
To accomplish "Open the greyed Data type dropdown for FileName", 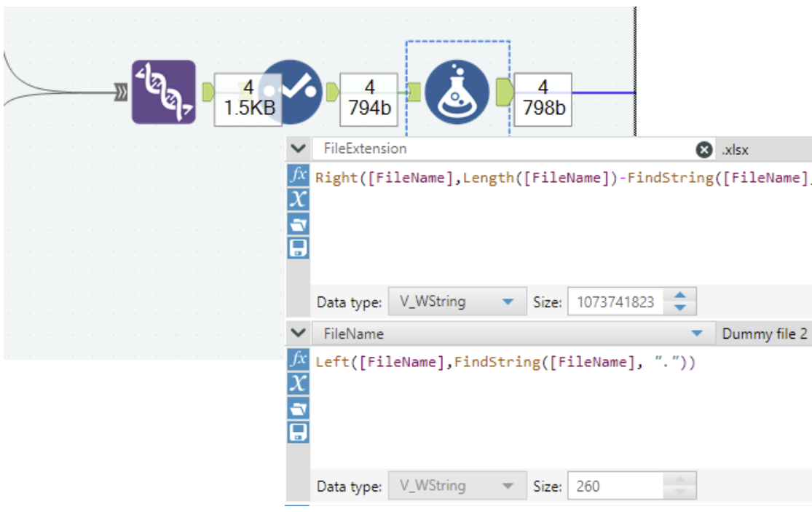I will (x=457, y=486).
